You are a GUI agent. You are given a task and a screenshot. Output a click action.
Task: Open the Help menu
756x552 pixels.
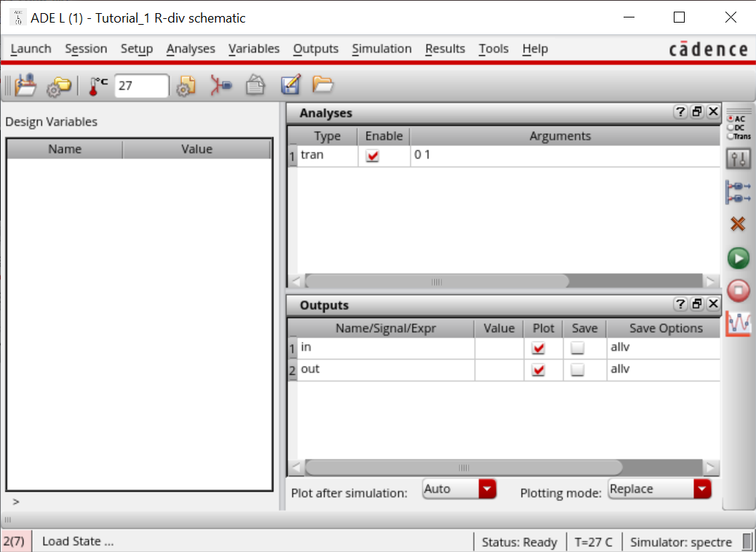pyautogui.click(x=535, y=49)
